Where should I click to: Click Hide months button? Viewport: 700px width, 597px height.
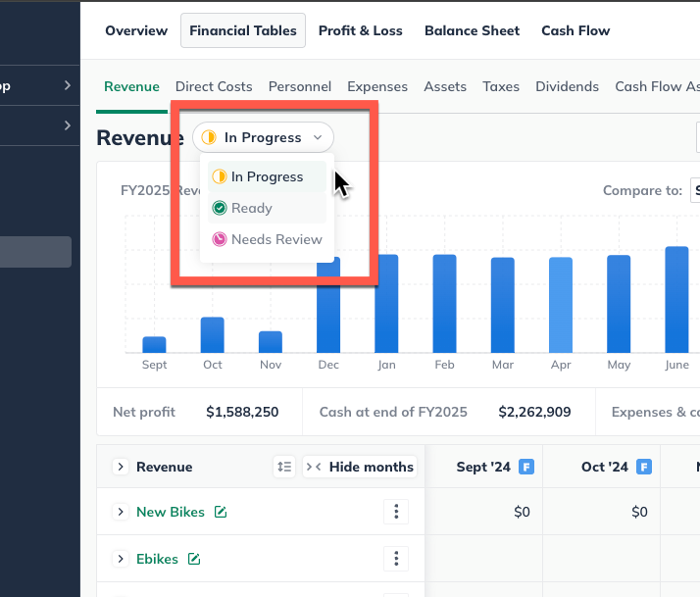tap(360, 467)
